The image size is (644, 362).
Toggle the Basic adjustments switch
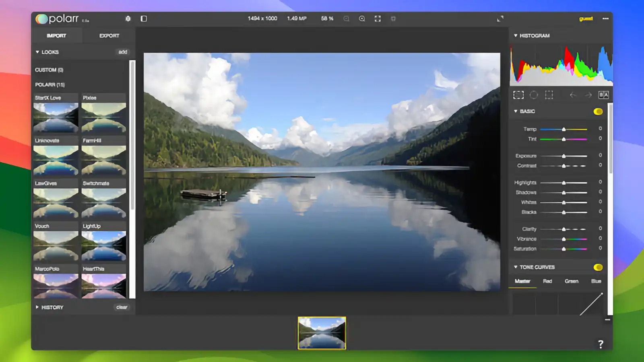[598, 111]
